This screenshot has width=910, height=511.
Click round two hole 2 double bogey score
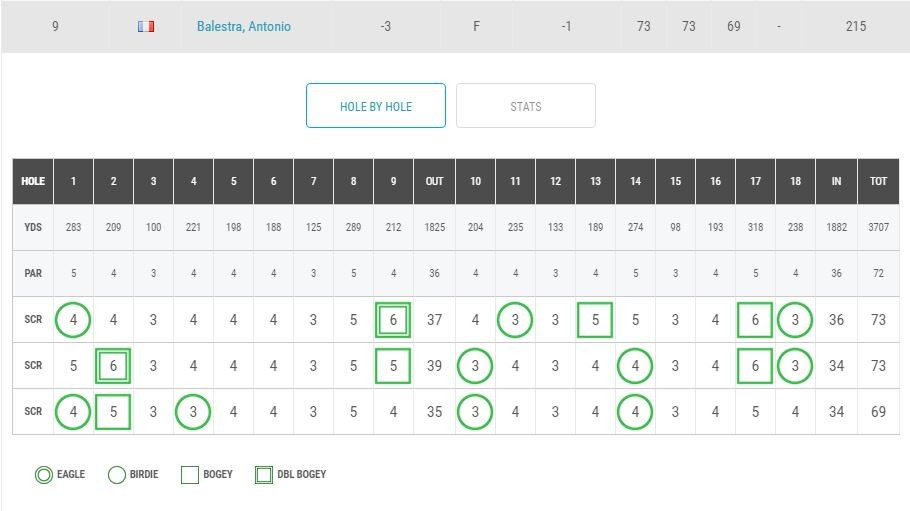click(113, 366)
